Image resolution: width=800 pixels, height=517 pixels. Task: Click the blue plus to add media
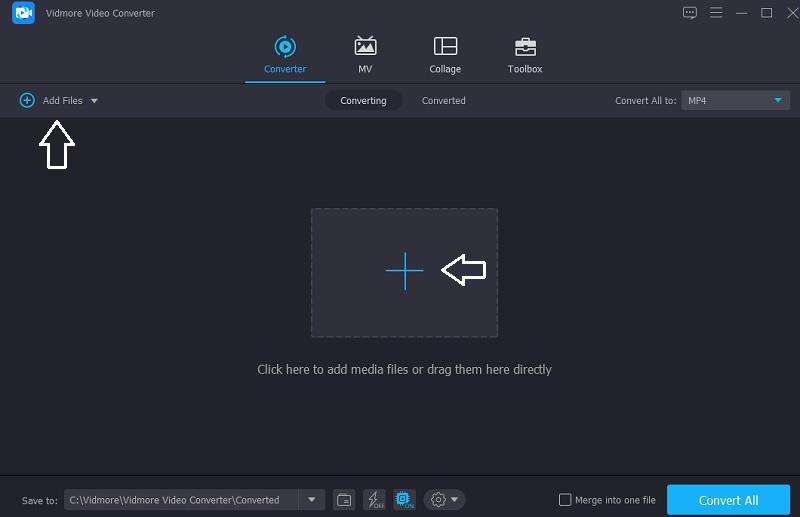[404, 271]
